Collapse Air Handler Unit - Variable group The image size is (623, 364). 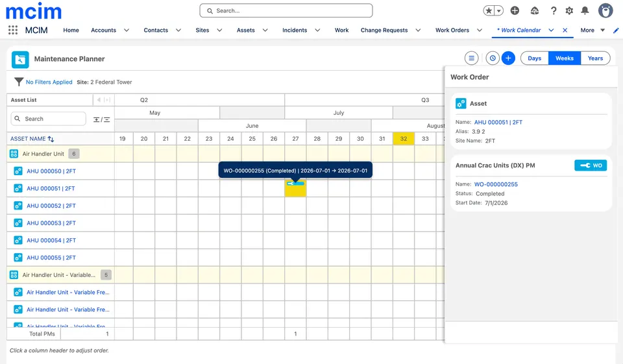[14, 275]
